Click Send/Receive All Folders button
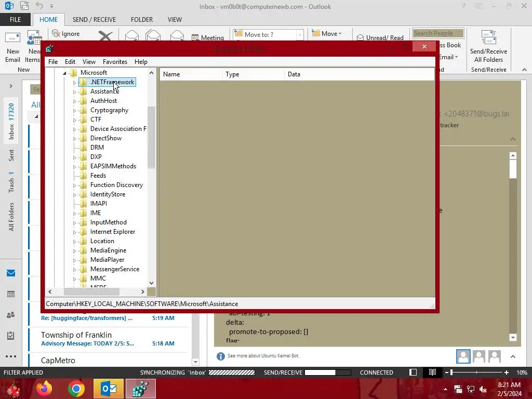Image resolution: width=532 pixels, height=399 pixels. (488, 46)
